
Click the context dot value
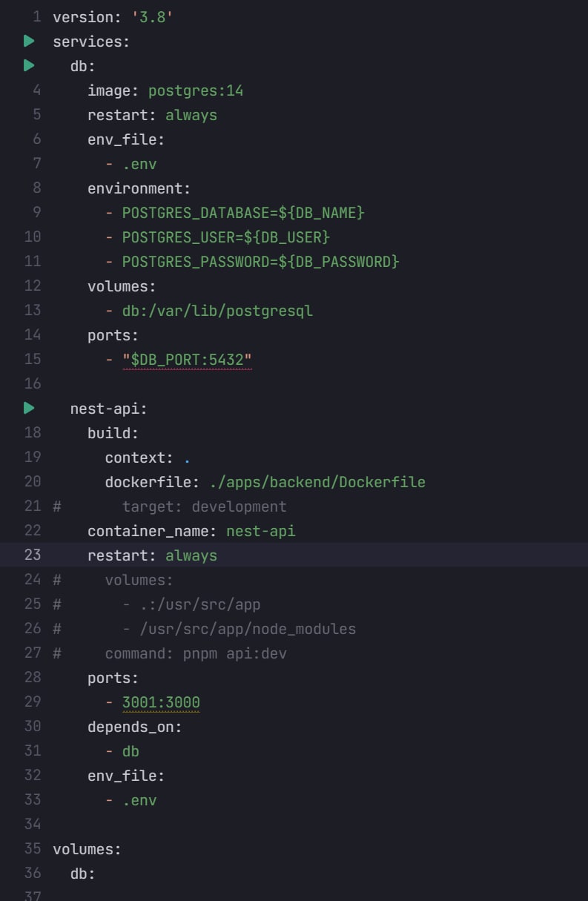(x=187, y=458)
